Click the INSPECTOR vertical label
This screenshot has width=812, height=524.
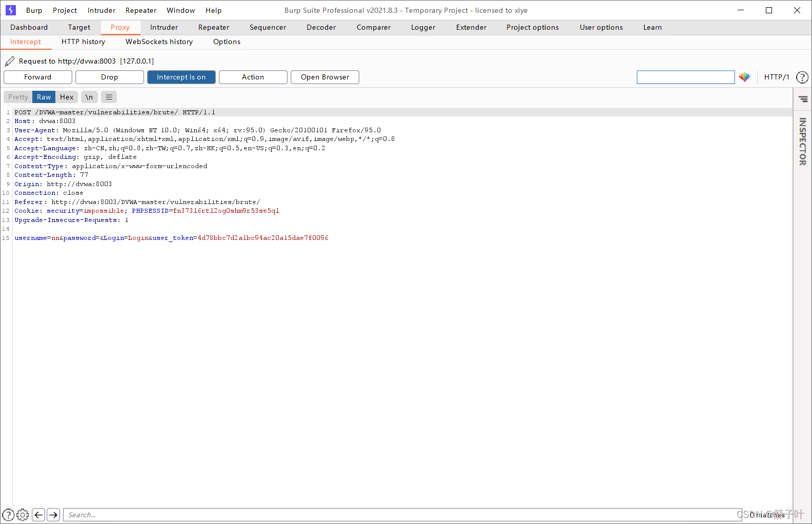[x=803, y=142]
